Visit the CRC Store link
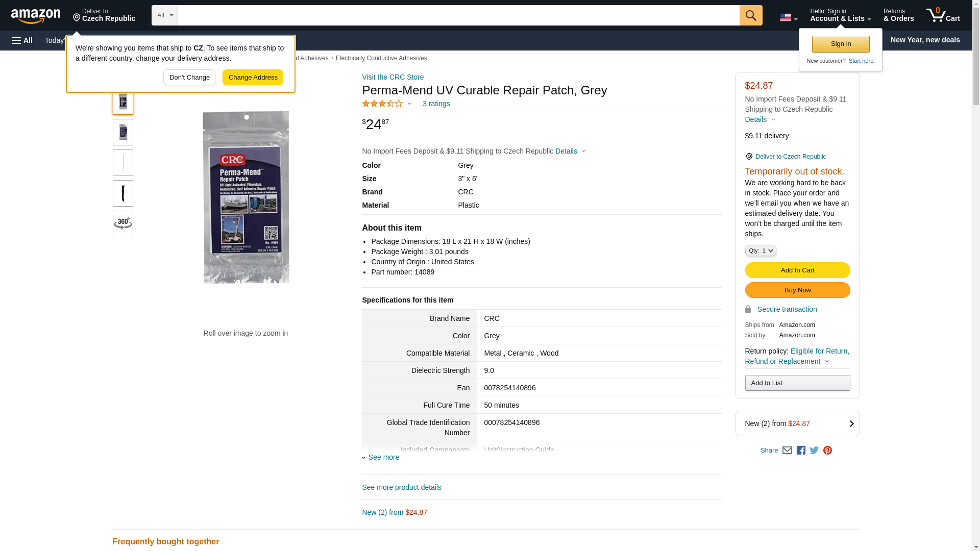 pyautogui.click(x=393, y=77)
